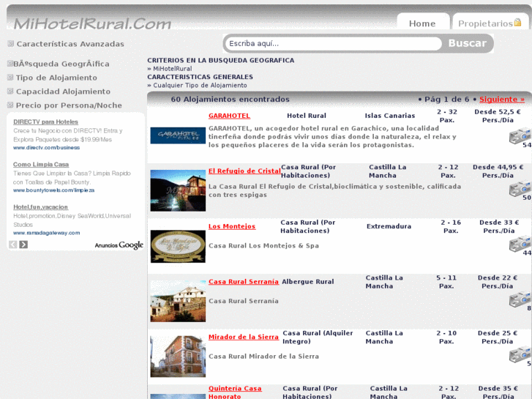Open the Hotel,fun,vacacion ad
The height and width of the screenshot is (399, 532).
tap(40, 207)
